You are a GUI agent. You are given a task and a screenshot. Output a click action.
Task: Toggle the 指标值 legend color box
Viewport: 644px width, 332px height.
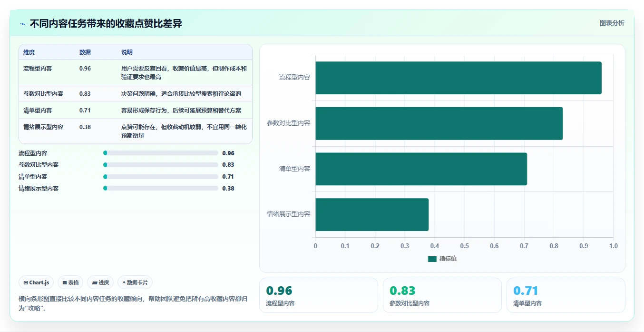point(432,259)
